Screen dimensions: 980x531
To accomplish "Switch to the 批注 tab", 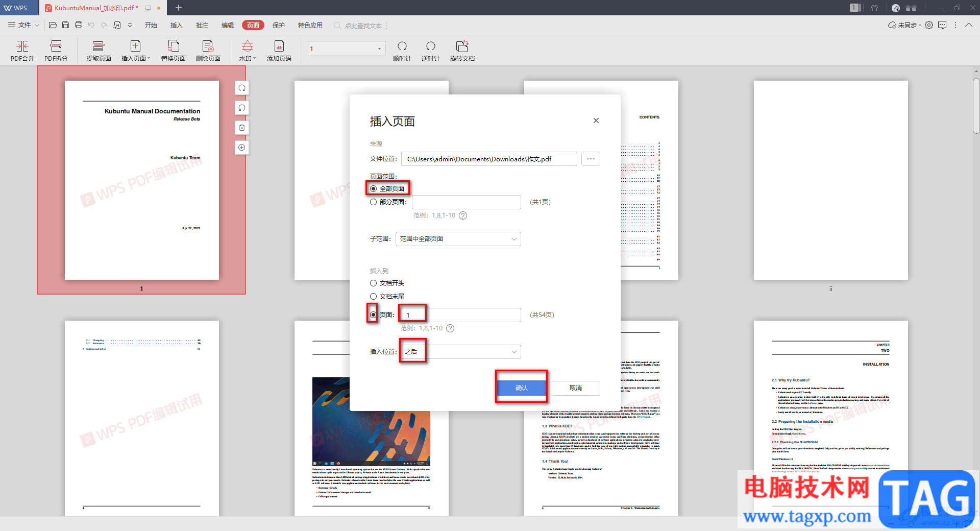I will coord(202,26).
